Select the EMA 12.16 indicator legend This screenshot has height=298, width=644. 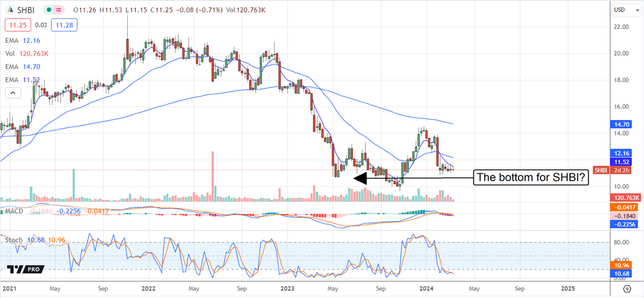[x=22, y=40]
